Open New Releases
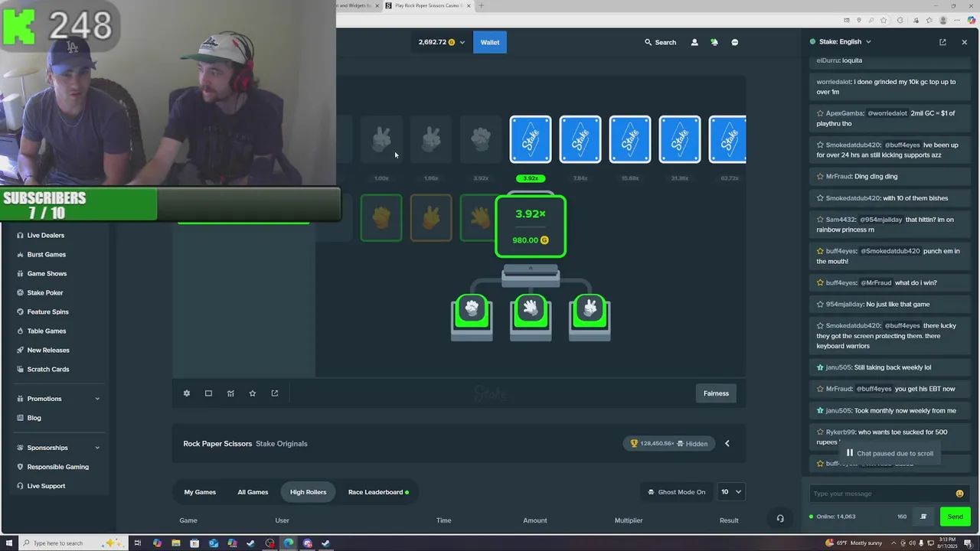Viewport: 980px width, 551px height. tap(48, 350)
